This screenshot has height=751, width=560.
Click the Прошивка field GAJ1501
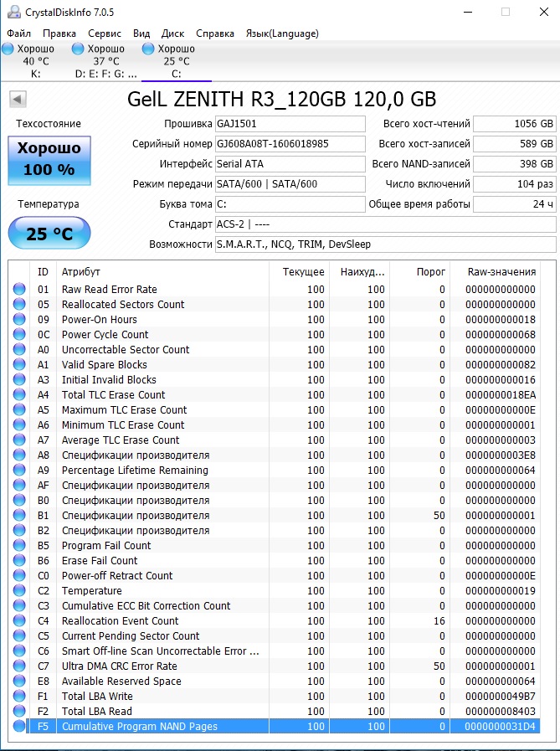coord(290,124)
